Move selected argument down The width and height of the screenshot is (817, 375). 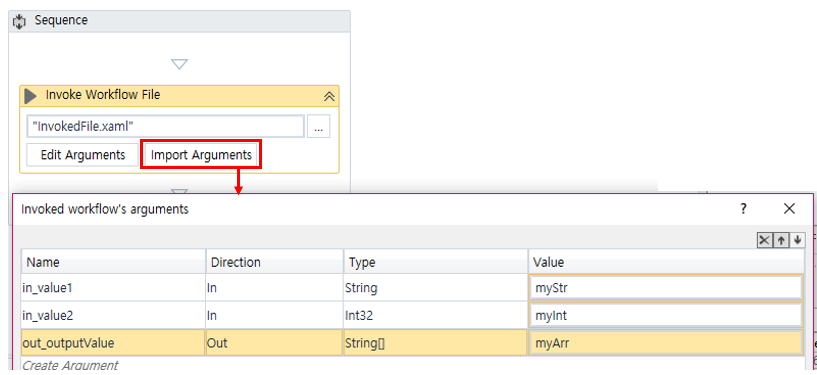pyautogui.click(x=797, y=240)
